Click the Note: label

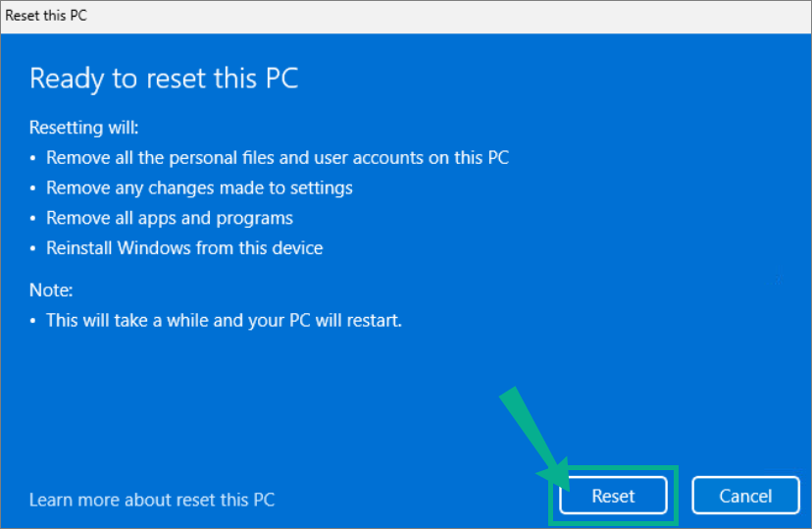tap(51, 291)
